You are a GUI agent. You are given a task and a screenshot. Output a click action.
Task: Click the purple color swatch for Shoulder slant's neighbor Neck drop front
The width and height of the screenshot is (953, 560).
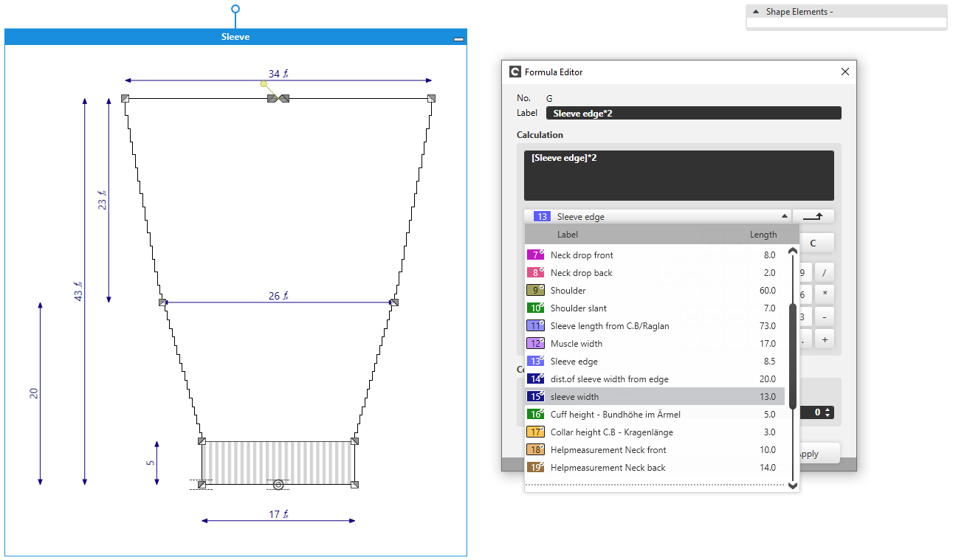[x=535, y=255]
